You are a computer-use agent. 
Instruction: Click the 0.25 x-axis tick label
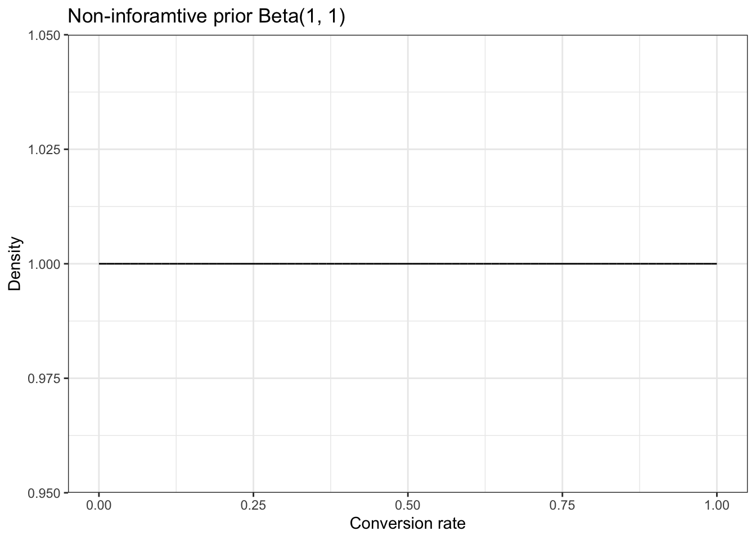[253, 506]
